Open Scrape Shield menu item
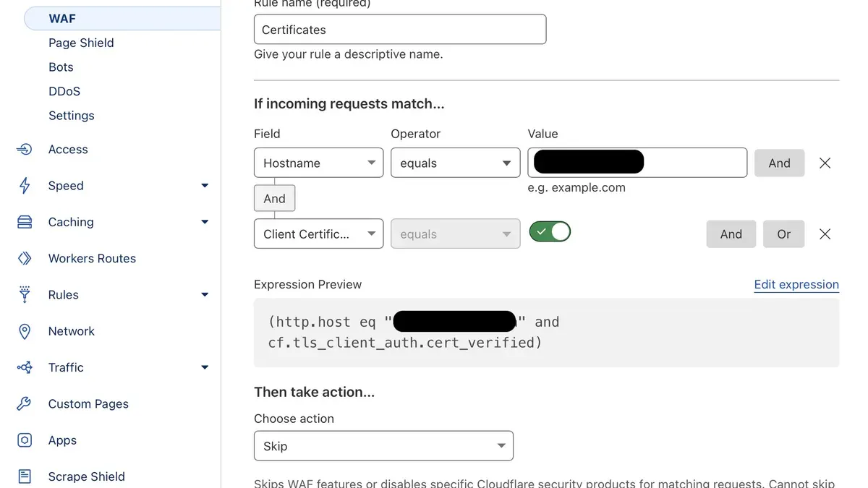The image size is (868, 488). (86, 476)
